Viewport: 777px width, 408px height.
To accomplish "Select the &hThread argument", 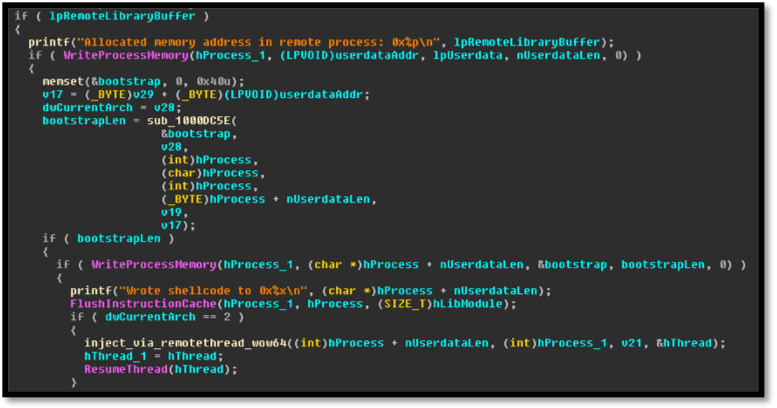I will tap(684, 343).
